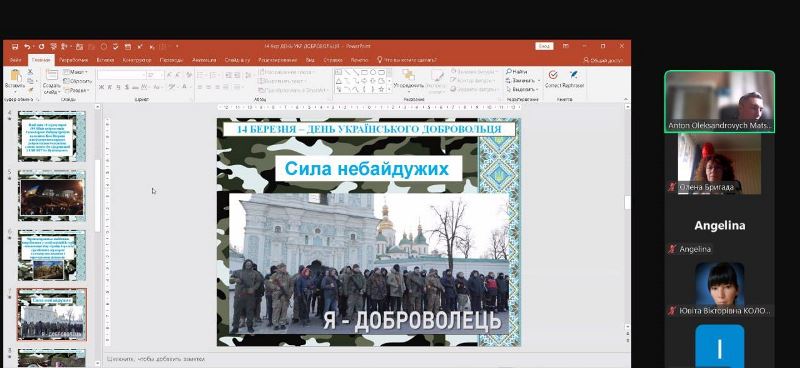Select slide 5 thumbnail with night crowd photo
The image size is (800, 368).
[x=52, y=196]
